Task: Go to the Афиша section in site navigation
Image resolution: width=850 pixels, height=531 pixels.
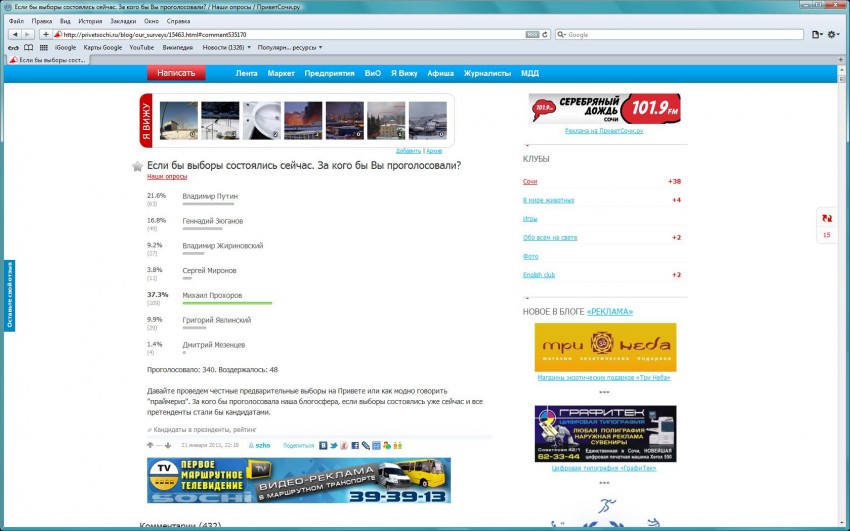Action: point(440,73)
